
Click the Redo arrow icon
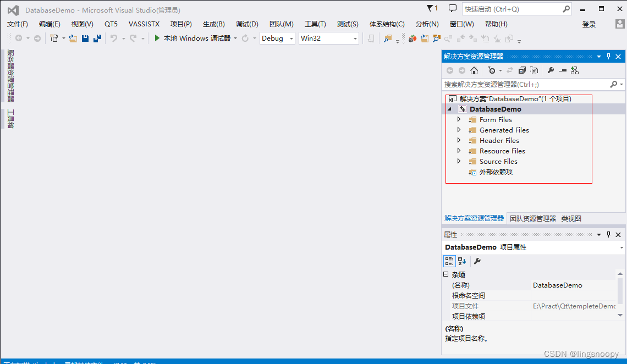coord(133,38)
